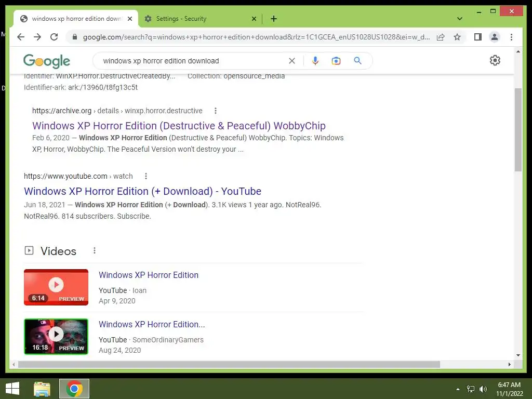The width and height of the screenshot is (532, 399).
Task: Share this page from the address bar
Action: coord(441,37)
